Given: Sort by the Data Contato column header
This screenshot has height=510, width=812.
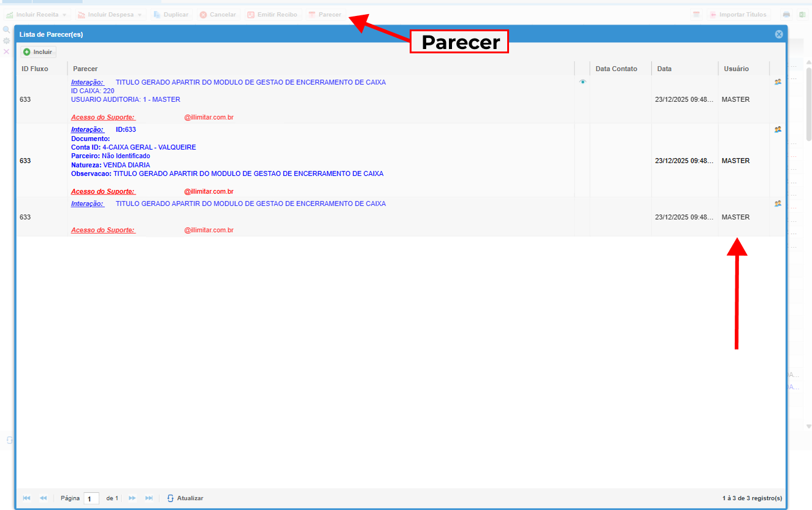Looking at the screenshot, I should (616, 69).
